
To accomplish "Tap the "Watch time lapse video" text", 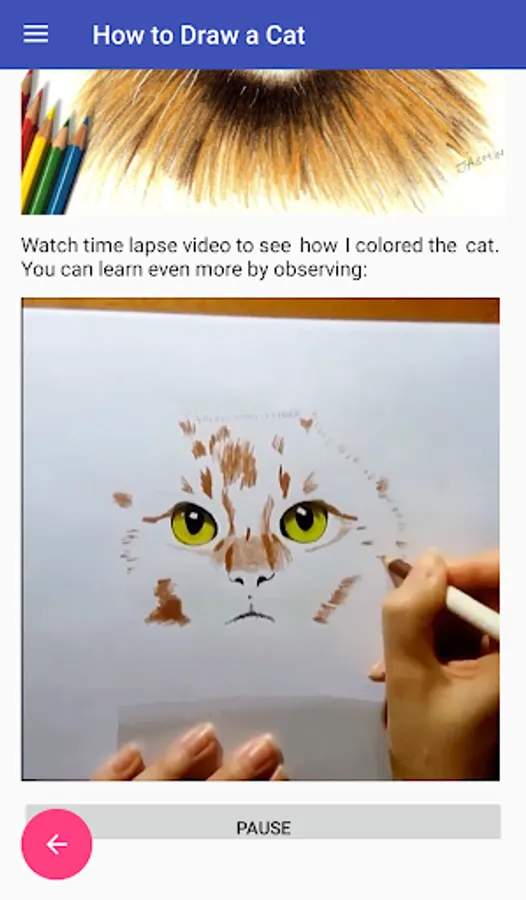I will [130, 246].
